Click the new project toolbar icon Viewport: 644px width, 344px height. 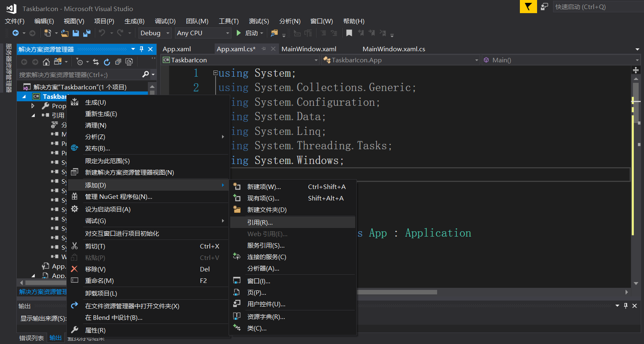(48, 33)
